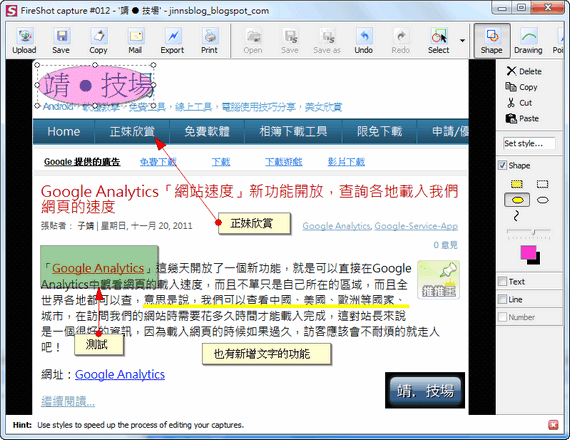Click the greyed Open icon
Image resolution: width=570 pixels, height=440 pixels.
click(253, 41)
